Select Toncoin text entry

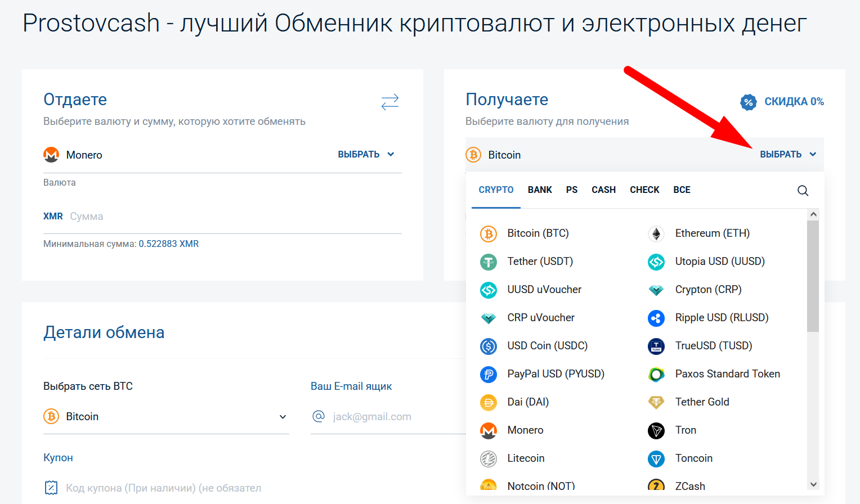click(694, 458)
